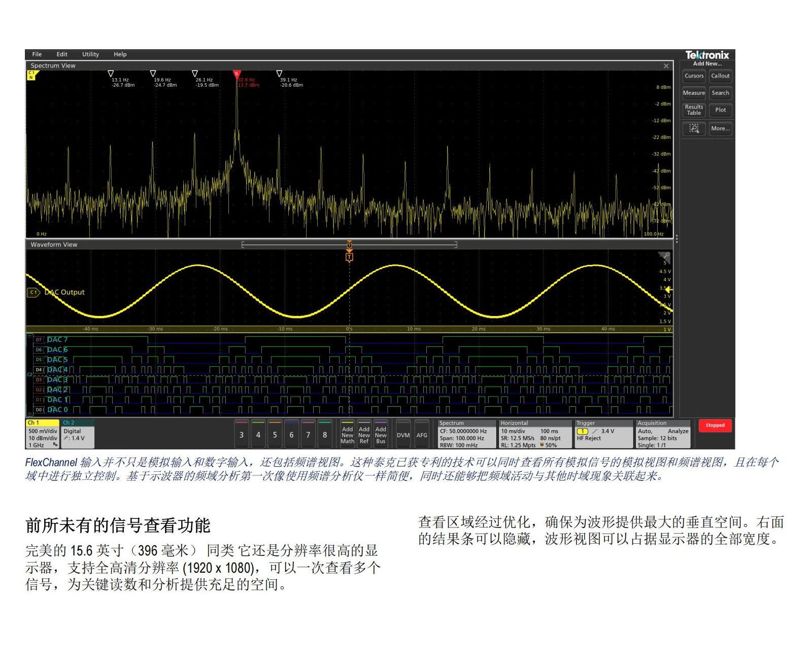Click the waveform view resize dots handle
The height and width of the screenshot is (666, 812).
[676, 239]
